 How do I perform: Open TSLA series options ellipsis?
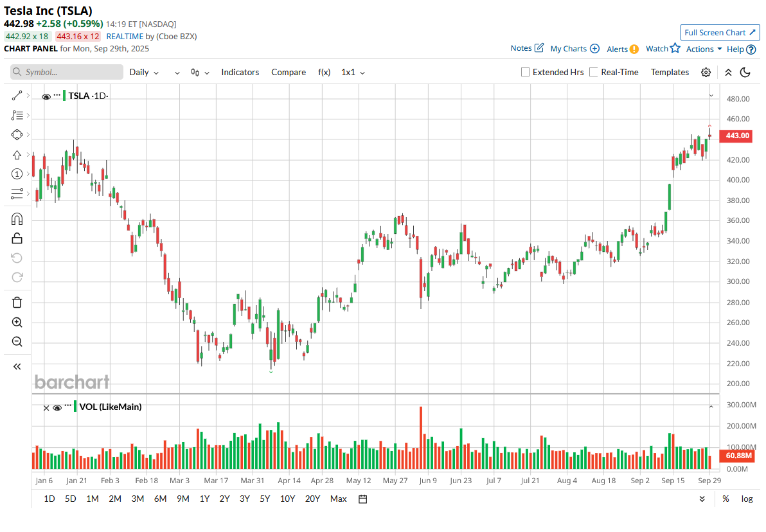pyautogui.click(x=57, y=95)
